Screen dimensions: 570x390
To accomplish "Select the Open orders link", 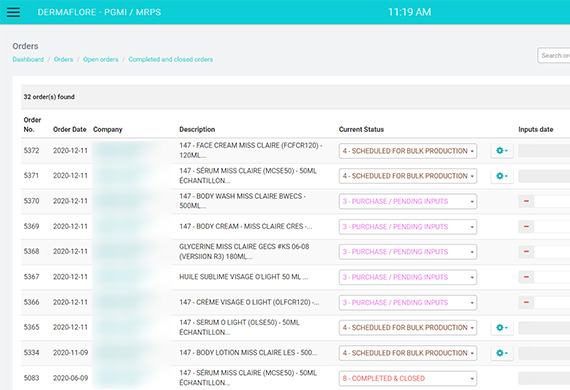I will 101,59.
